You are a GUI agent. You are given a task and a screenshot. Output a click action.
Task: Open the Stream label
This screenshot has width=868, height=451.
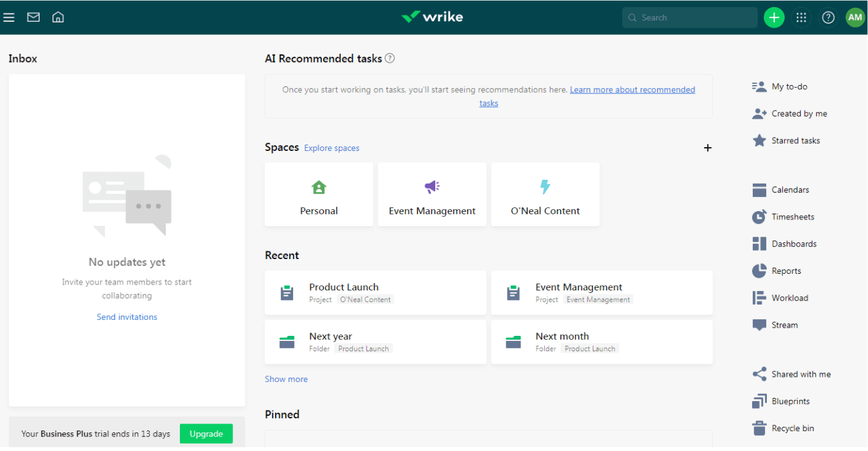click(x=785, y=325)
